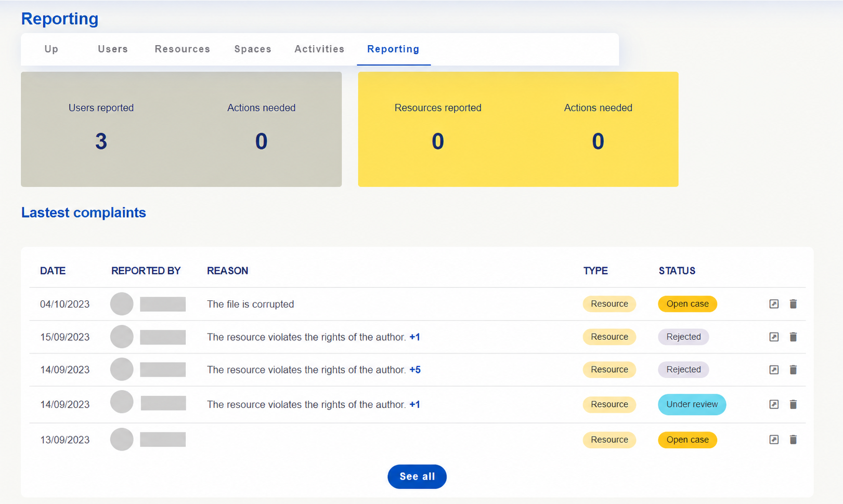Open the Resources tab
Viewport: 843px width, 504px height.
183,49
